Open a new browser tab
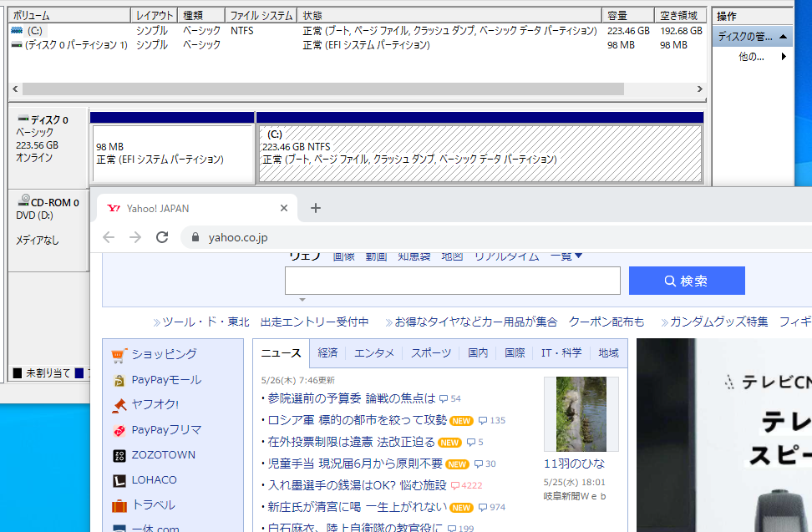812x532 pixels. 316,208
